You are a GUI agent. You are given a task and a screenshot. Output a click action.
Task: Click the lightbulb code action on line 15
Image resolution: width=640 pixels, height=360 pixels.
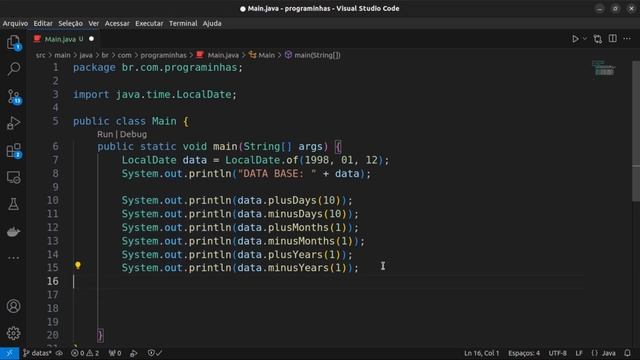(x=78, y=266)
